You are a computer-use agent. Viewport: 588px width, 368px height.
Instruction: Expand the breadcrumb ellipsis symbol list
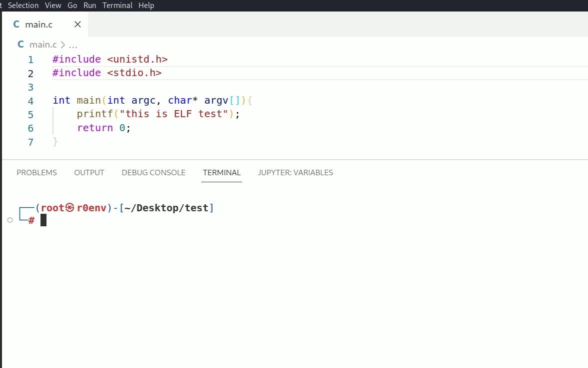click(x=72, y=45)
